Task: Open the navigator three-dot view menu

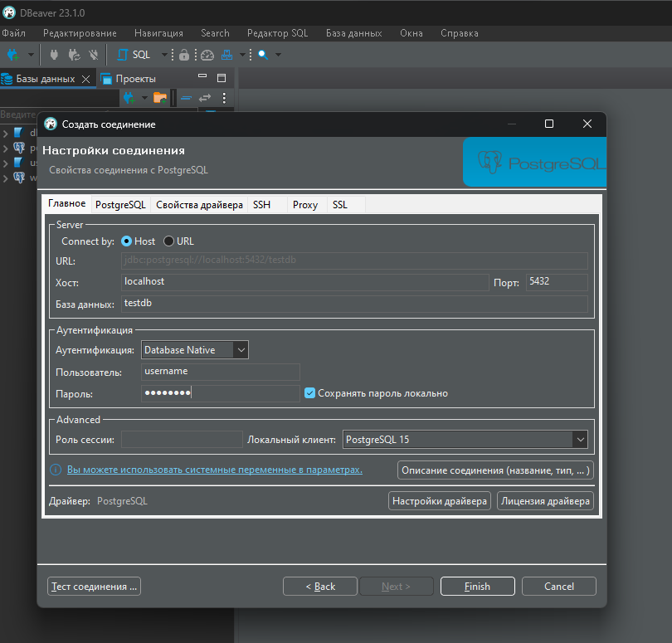Action: click(224, 98)
